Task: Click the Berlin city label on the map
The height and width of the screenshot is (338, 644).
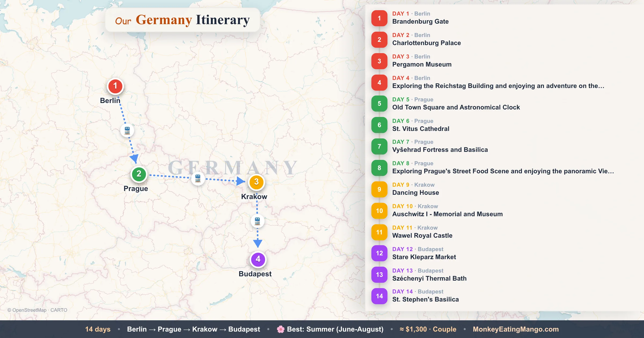Action: (x=110, y=101)
